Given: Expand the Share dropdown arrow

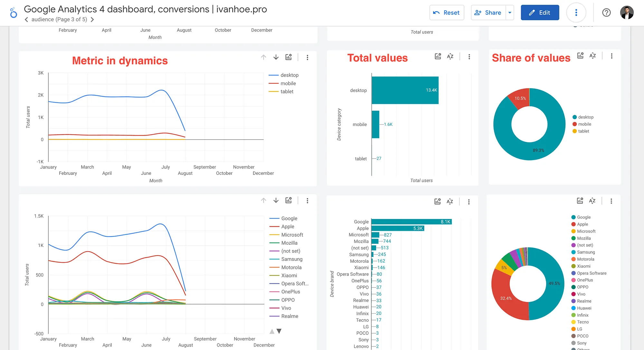Looking at the screenshot, I should tap(510, 13).
